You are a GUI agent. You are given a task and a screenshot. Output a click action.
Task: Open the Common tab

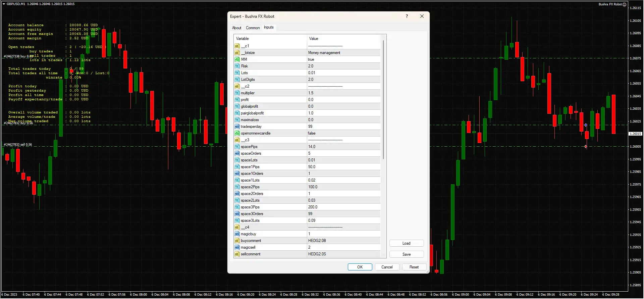coord(253,28)
